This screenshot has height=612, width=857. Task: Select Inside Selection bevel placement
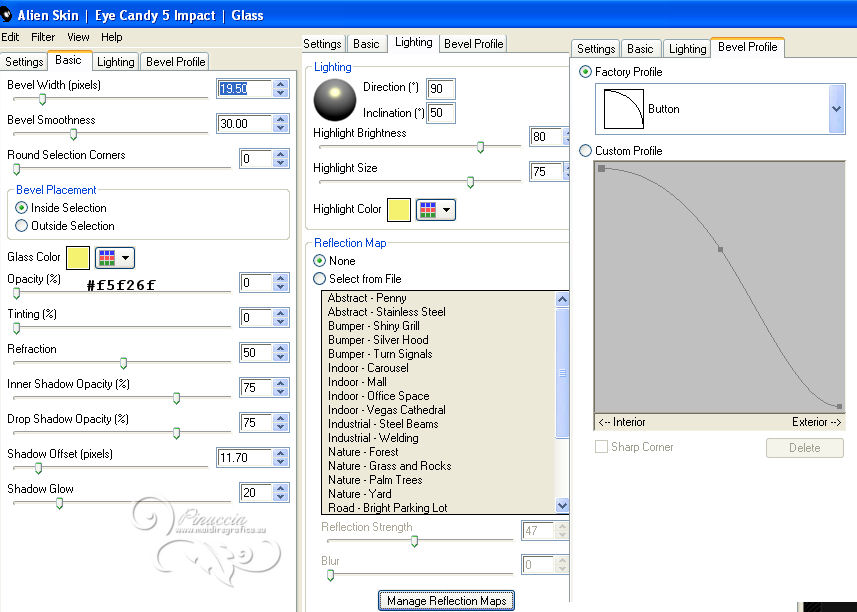pyautogui.click(x=21, y=208)
